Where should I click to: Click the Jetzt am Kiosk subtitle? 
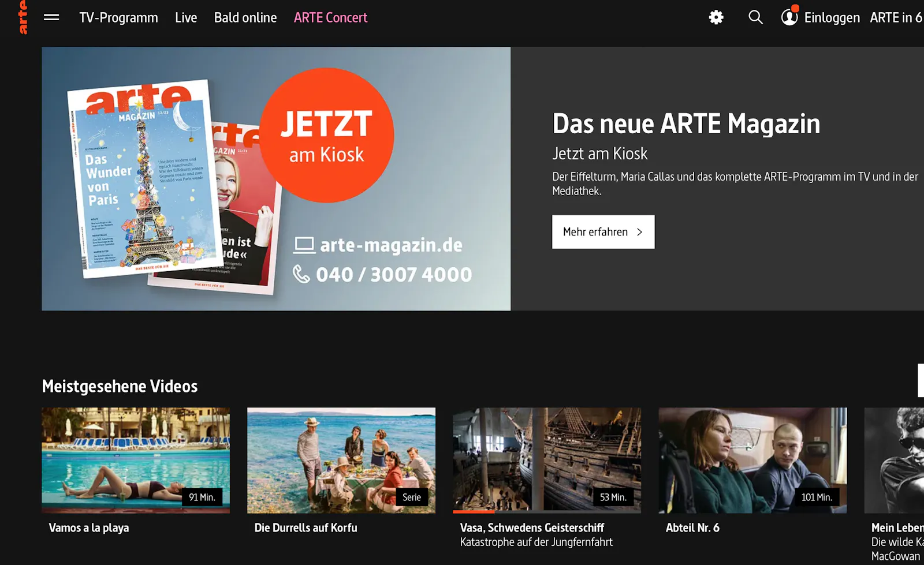tap(599, 154)
